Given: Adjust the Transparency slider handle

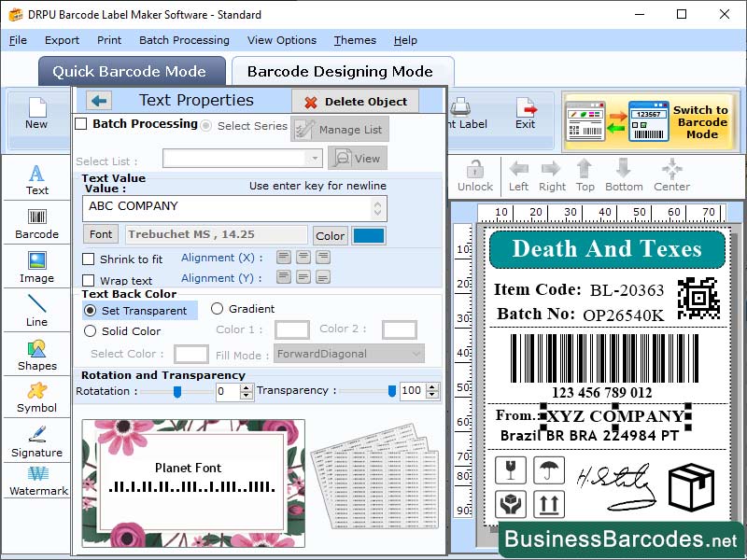Looking at the screenshot, I should pyautogui.click(x=392, y=391).
